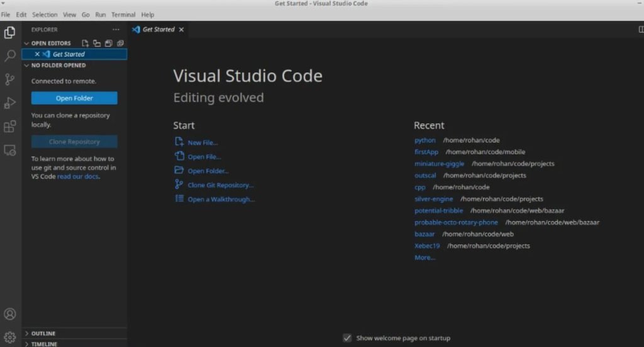Click the New File... link
Screen dimensions: 644x347
[203, 143]
